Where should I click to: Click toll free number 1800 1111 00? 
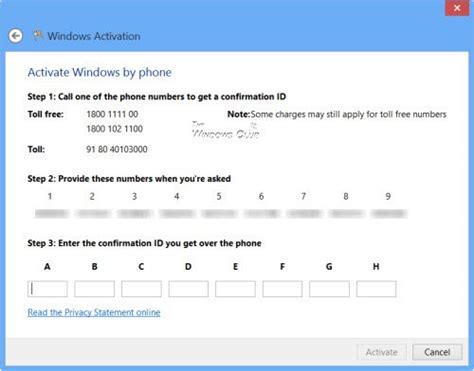click(x=112, y=114)
